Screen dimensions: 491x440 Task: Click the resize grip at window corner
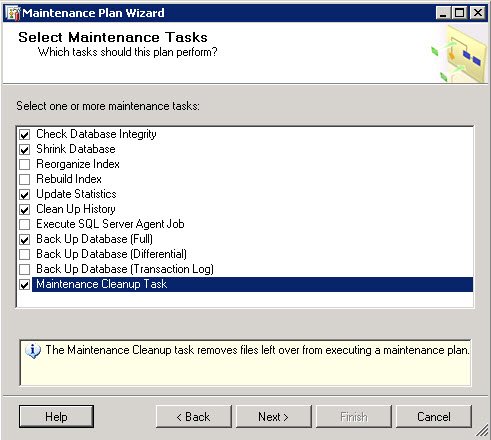point(482,431)
